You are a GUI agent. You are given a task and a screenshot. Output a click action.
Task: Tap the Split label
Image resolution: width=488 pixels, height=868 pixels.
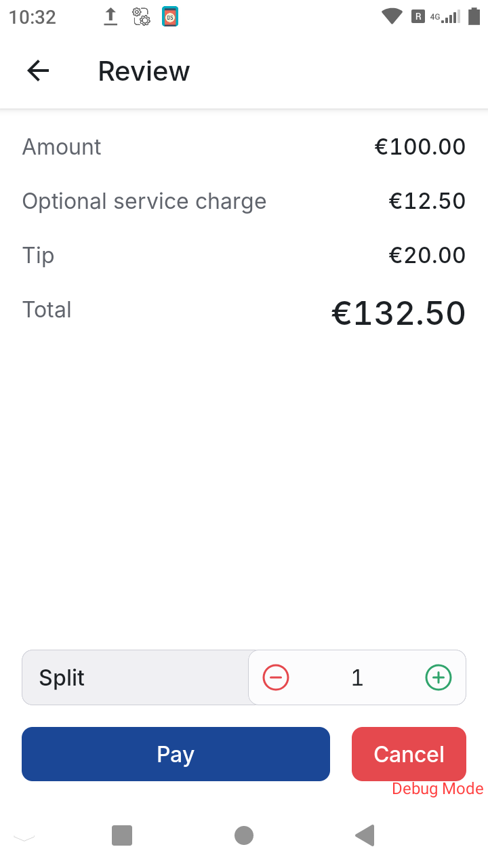point(62,677)
